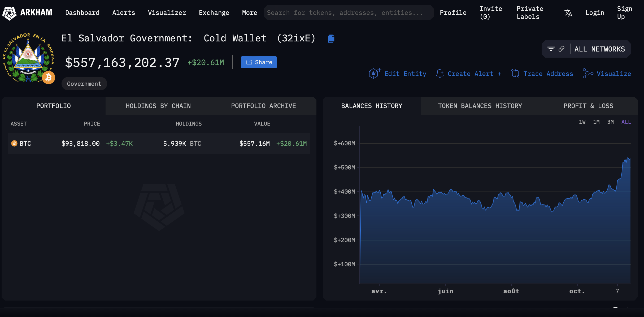
Task: Click the Visualize graph icon
Action: click(588, 74)
